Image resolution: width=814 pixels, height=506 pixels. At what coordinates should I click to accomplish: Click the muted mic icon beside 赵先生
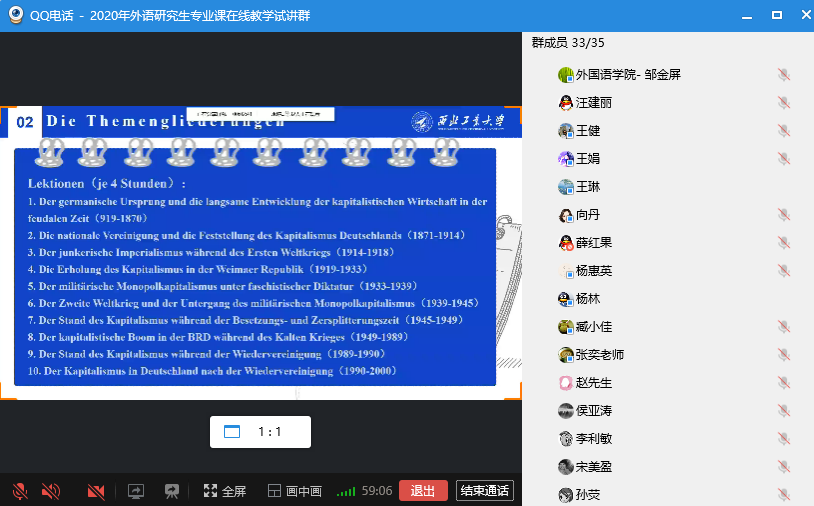(x=784, y=383)
